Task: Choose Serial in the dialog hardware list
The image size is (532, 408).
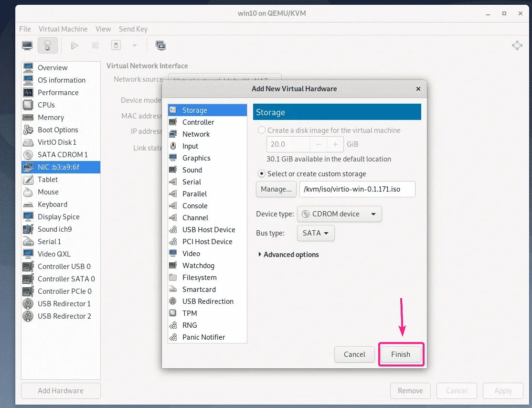Action: coord(207,182)
